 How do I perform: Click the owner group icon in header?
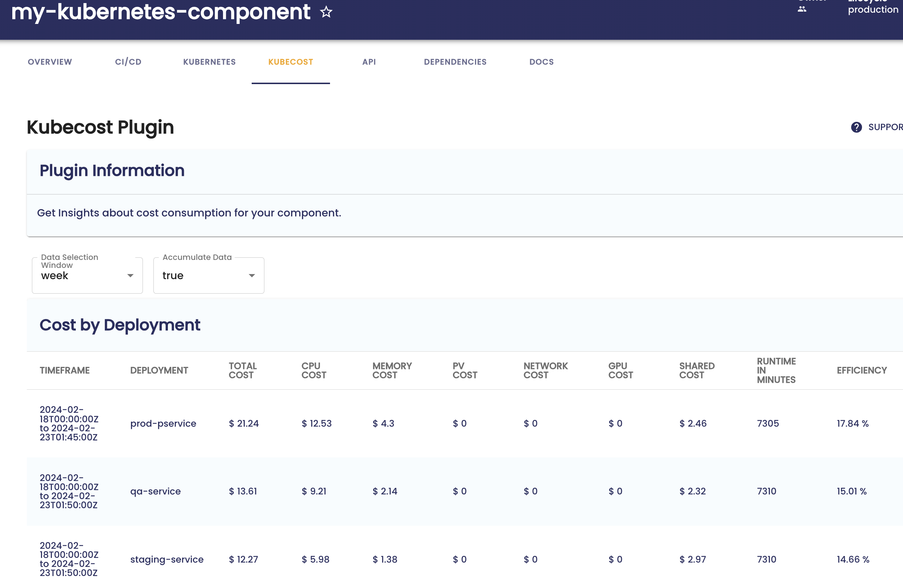pos(802,9)
